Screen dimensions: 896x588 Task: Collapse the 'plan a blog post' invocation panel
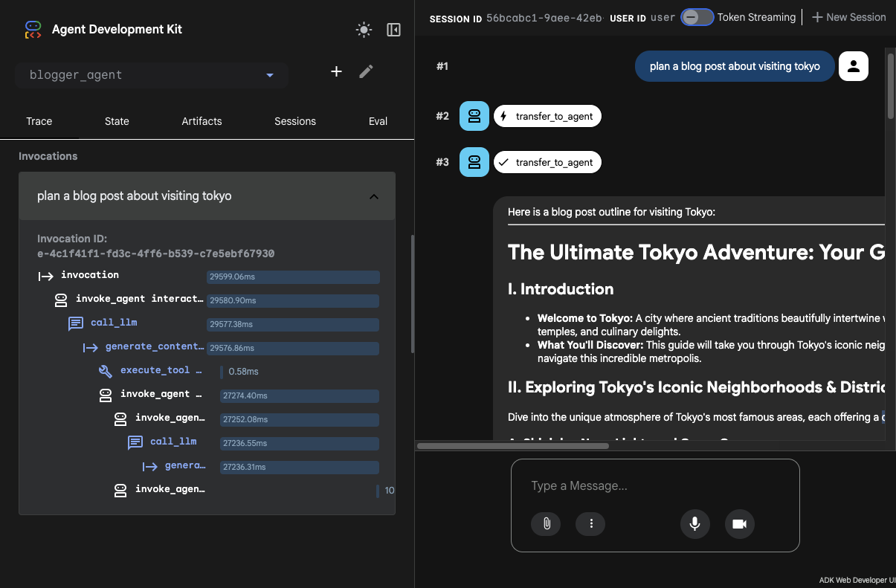[x=374, y=196]
